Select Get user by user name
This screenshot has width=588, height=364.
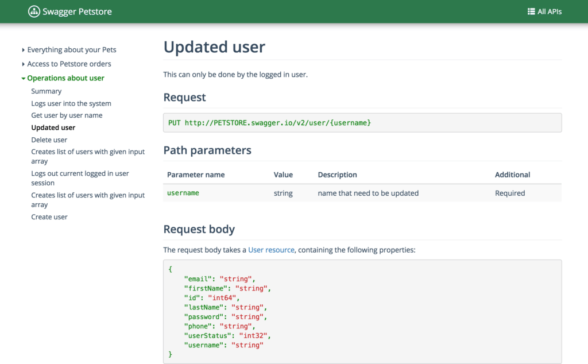click(67, 115)
